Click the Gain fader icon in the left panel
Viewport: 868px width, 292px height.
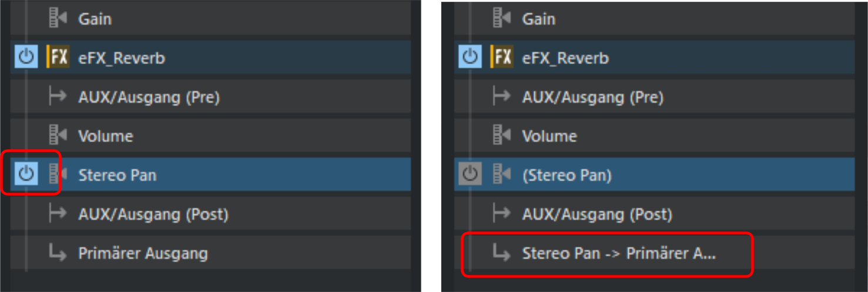[58, 19]
